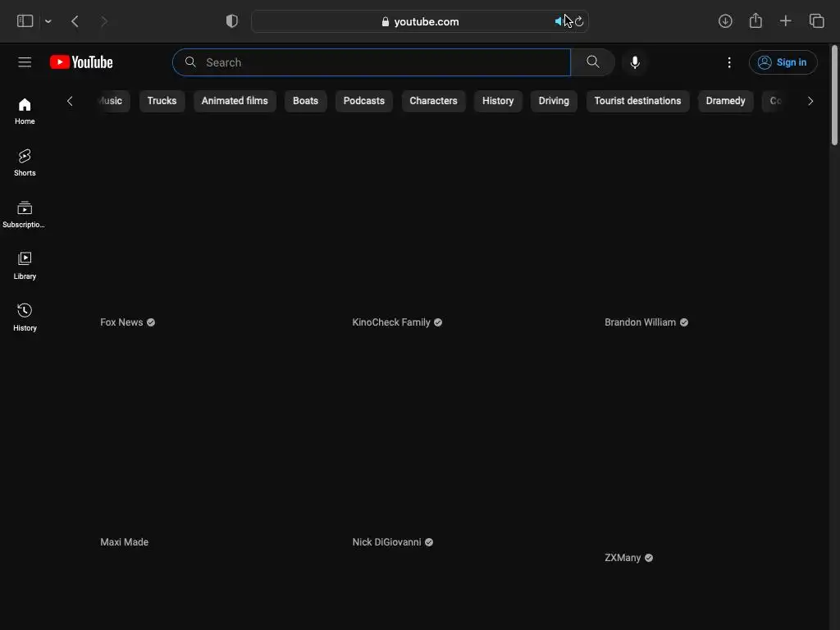Select the Animated films chip
The width and height of the screenshot is (840, 630).
coord(235,101)
